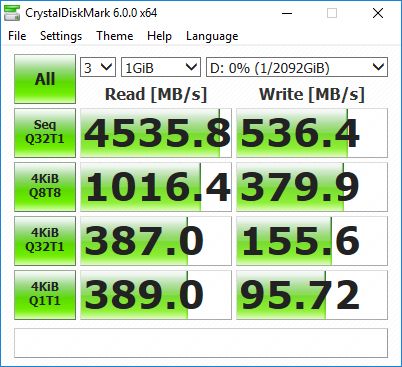Click the Read [MB/s] column header

[156, 94]
